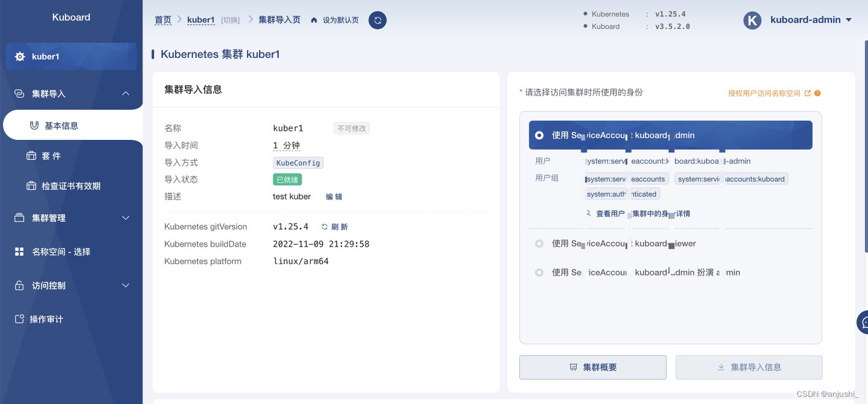Click the round refresh button in header
Screen dimensions: 868x404
(x=378, y=20)
